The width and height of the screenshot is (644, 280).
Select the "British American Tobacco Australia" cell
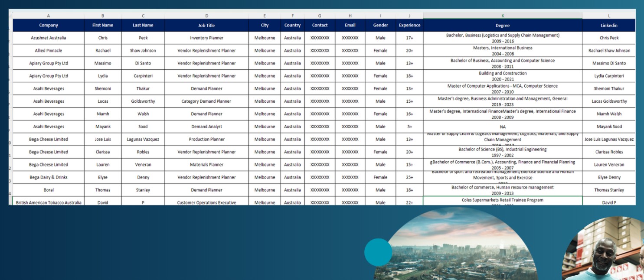click(x=48, y=201)
